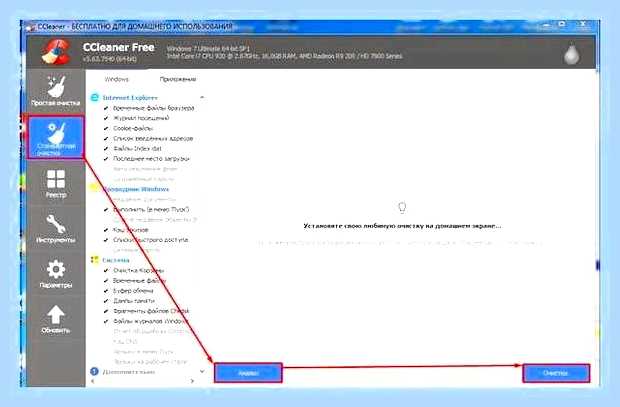This screenshot has width=620, height=407.
Task: Click the left horizontal scroll arrow
Action: (x=93, y=381)
